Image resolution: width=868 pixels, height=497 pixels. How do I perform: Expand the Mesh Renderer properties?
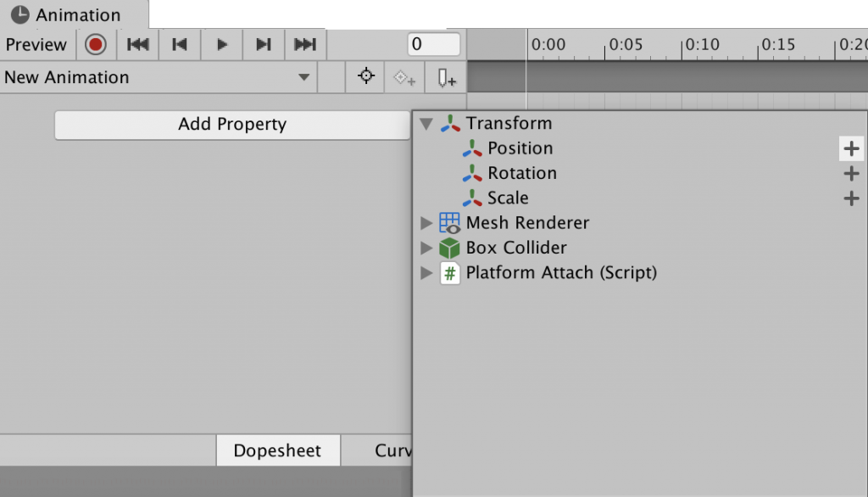(426, 224)
